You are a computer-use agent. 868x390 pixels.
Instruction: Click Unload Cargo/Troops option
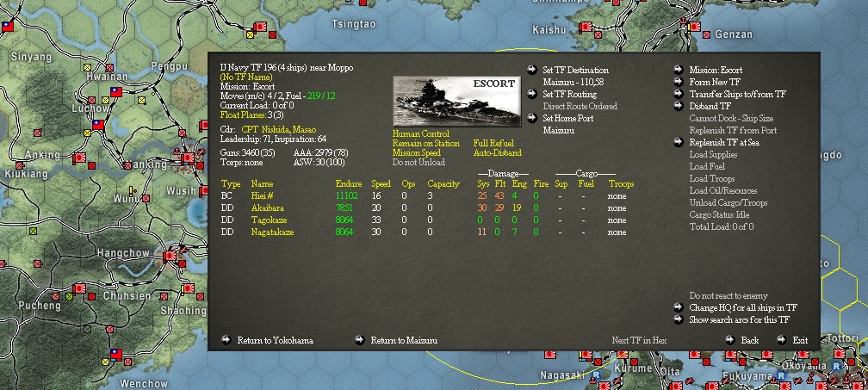728,202
